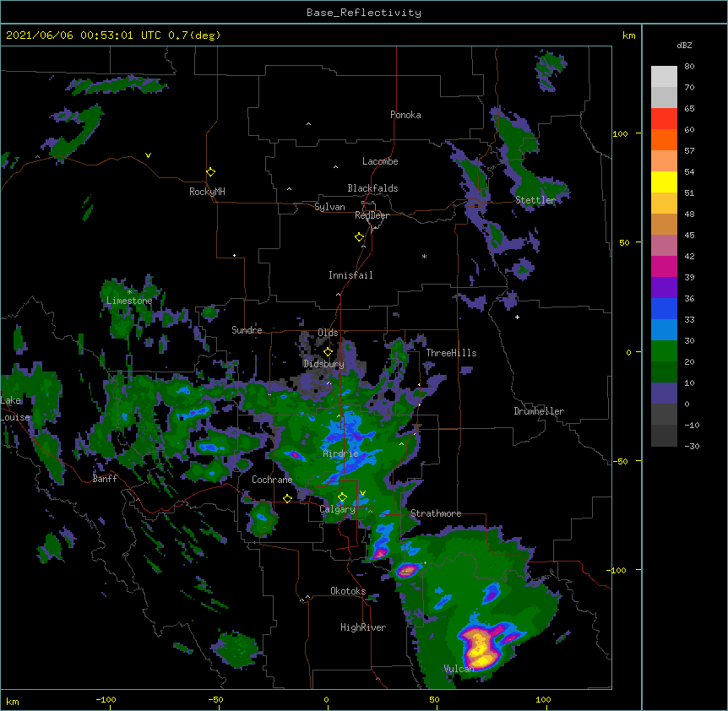Viewport: 728px width, 711px height.
Task: Click the Vulcan city label
Action: (x=459, y=669)
